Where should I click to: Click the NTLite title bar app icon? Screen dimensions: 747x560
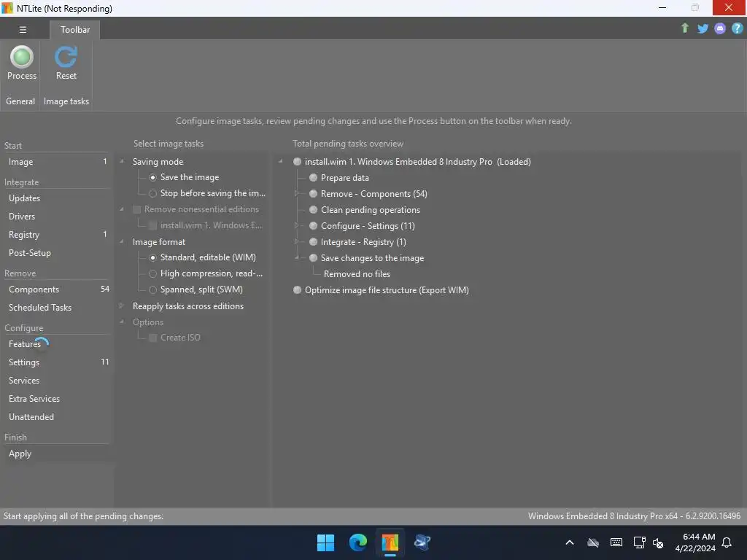(x=7, y=8)
